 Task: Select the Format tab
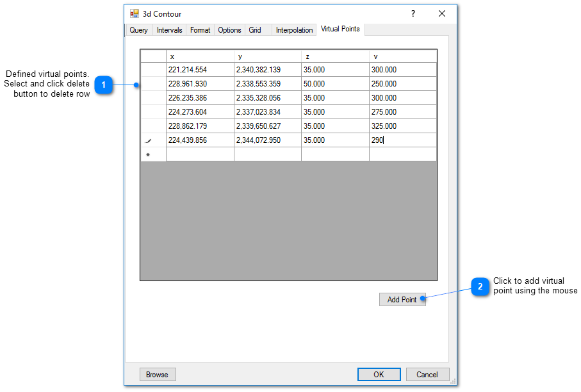click(x=200, y=30)
